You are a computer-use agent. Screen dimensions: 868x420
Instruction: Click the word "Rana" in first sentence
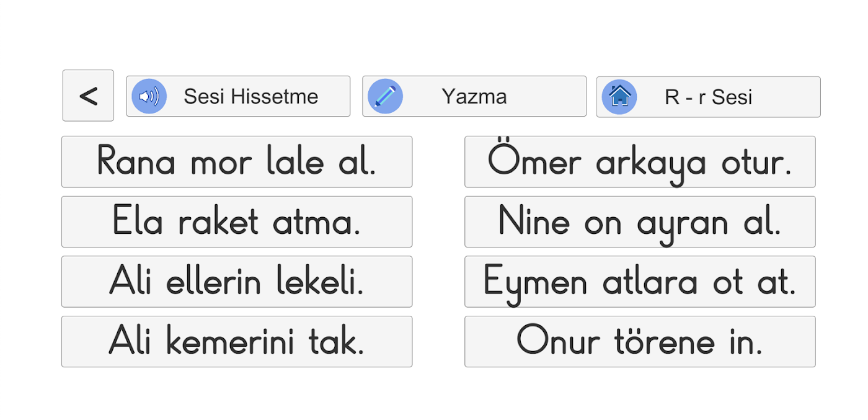136,162
